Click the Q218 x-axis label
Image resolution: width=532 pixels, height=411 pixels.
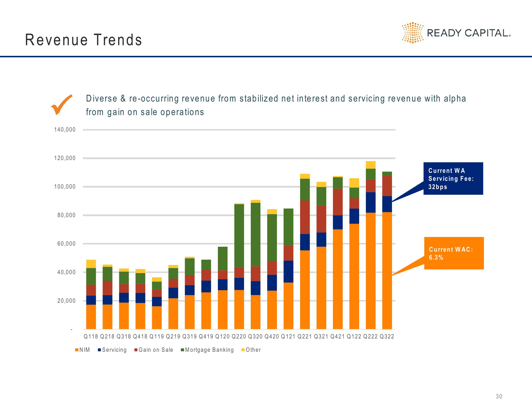[x=107, y=337]
